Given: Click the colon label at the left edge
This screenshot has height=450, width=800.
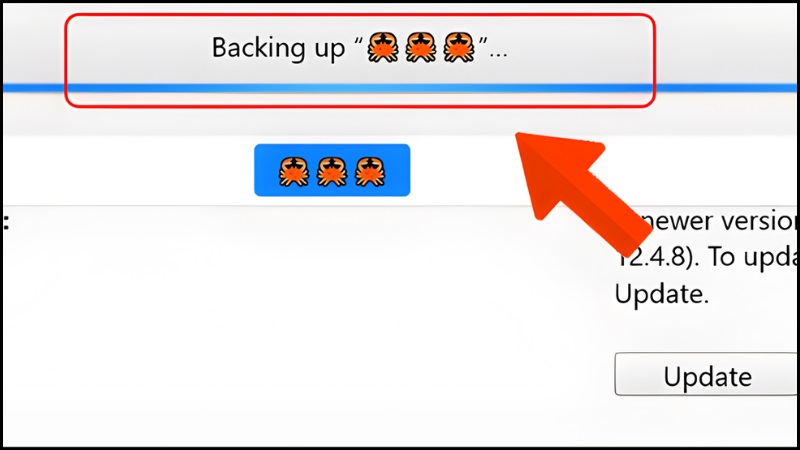Looking at the screenshot, I should coord(6,222).
